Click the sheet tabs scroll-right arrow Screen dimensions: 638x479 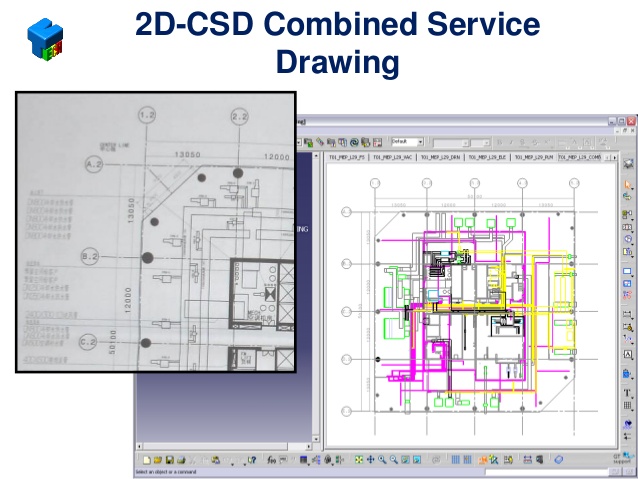[614, 157]
